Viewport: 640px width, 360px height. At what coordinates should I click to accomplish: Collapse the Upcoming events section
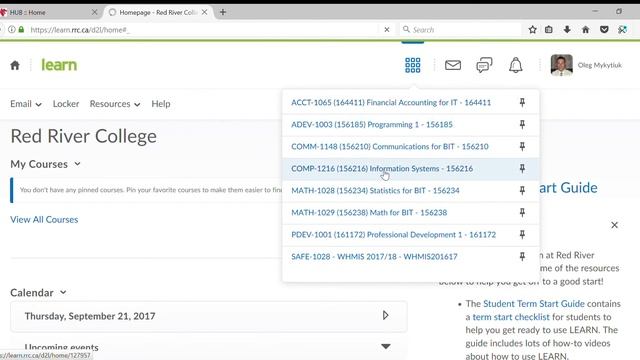pyautogui.click(x=386, y=347)
